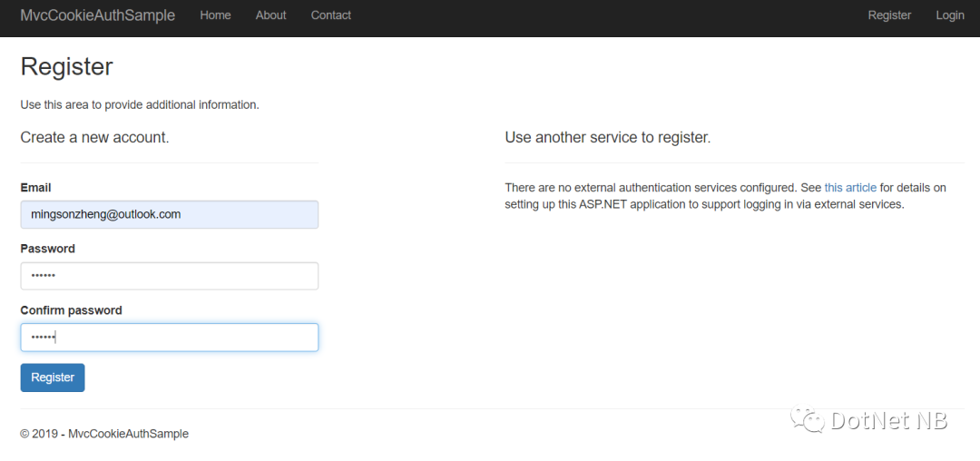This screenshot has height=461, width=980.
Task: Select the Confirm password input field
Action: click(x=170, y=338)
